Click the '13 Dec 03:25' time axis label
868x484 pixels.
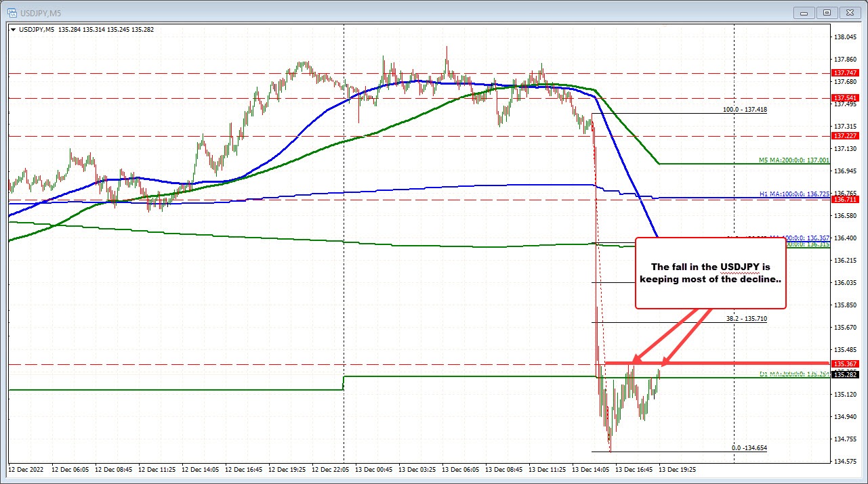click(x=417, y=468)
